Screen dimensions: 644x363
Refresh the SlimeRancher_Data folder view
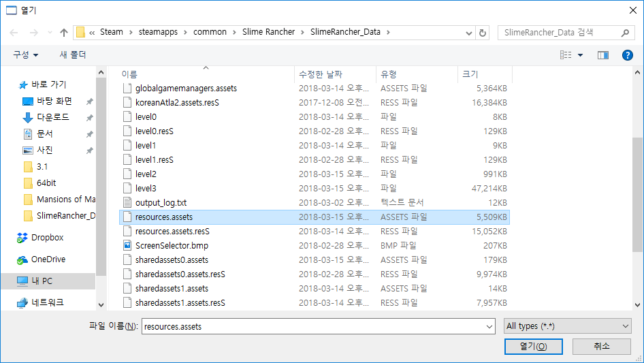click(x=483, y=33)
